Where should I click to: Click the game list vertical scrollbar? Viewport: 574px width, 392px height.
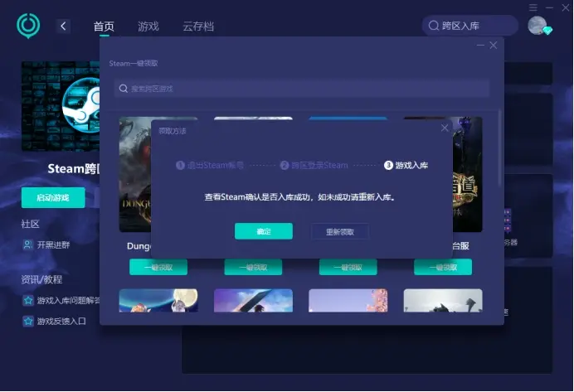tap(499, 149)
